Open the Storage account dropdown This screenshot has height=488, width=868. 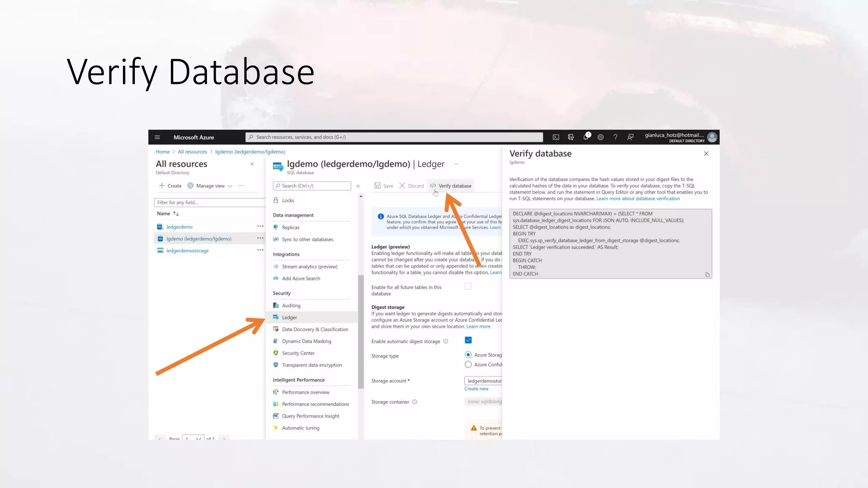[484, 381]
